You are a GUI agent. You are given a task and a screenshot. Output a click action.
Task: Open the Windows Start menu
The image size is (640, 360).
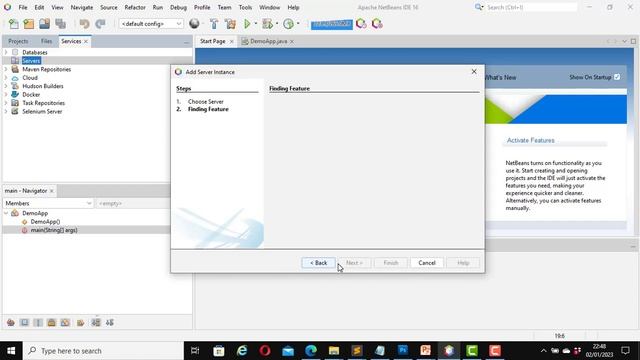pos(11,351)
